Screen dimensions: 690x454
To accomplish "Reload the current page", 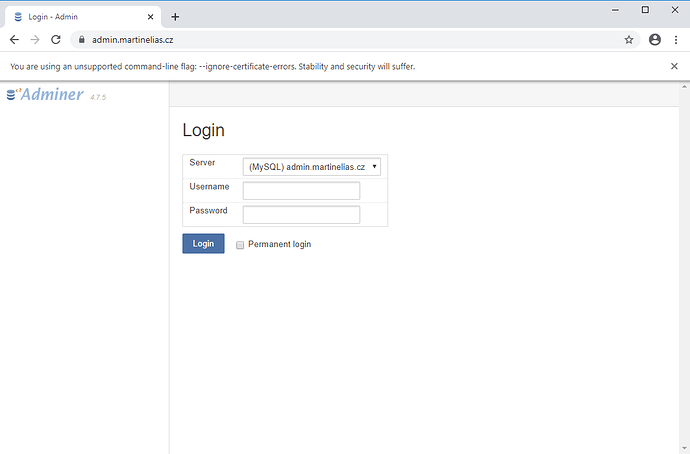I will click(56, 40).
